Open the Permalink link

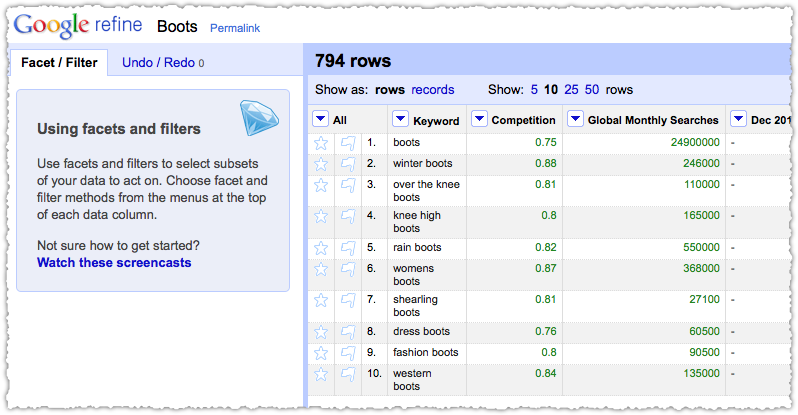[x=235, y=28]
